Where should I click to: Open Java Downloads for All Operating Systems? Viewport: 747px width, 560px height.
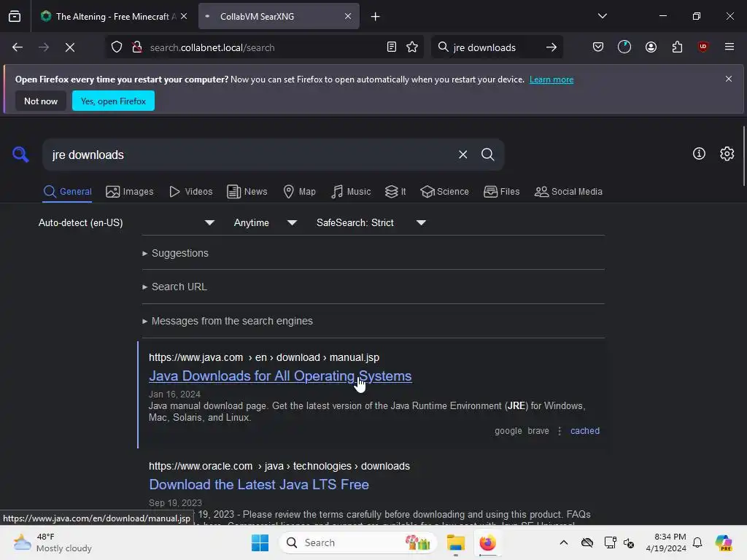[x=280, y=376]
